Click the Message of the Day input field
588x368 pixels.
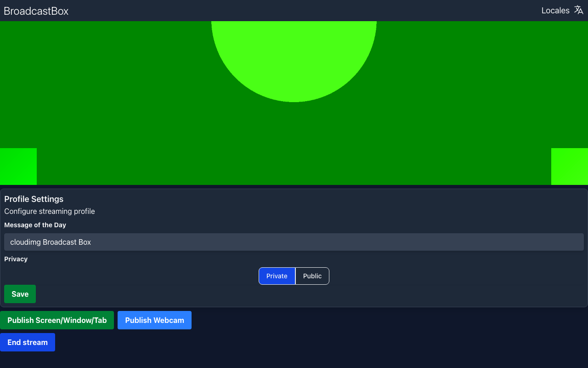tap(294, 242)
